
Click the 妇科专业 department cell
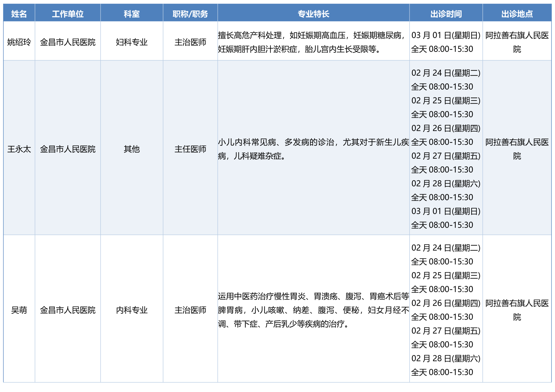132,42
